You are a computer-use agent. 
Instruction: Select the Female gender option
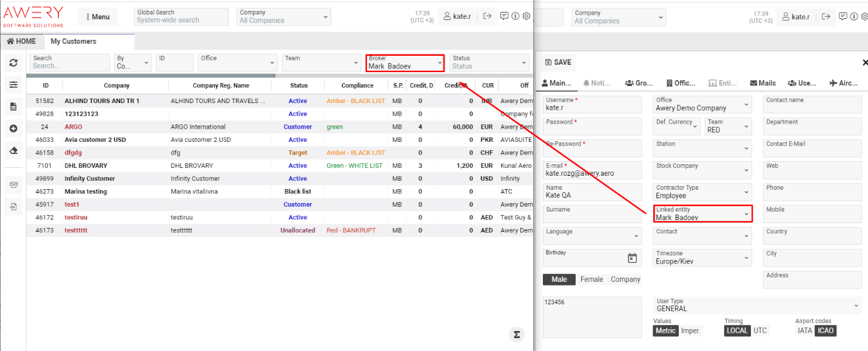[591, 279]
